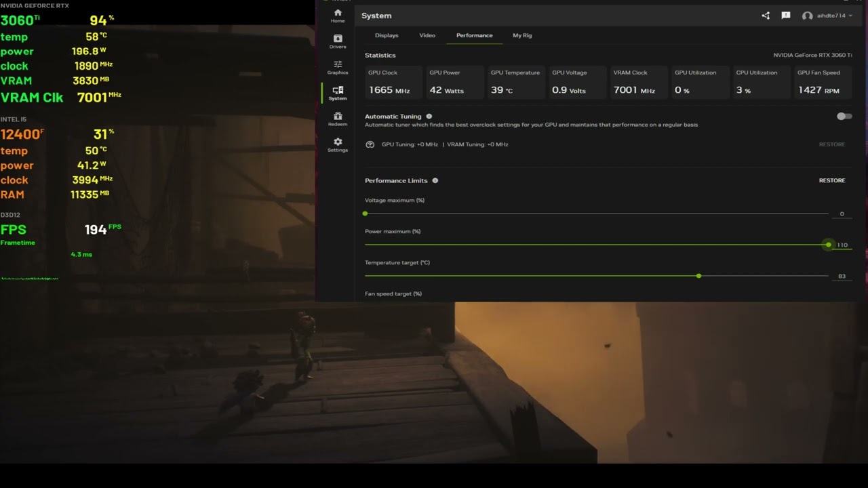
Task: Select the System sidebar icon
Action: coord(338,94)
